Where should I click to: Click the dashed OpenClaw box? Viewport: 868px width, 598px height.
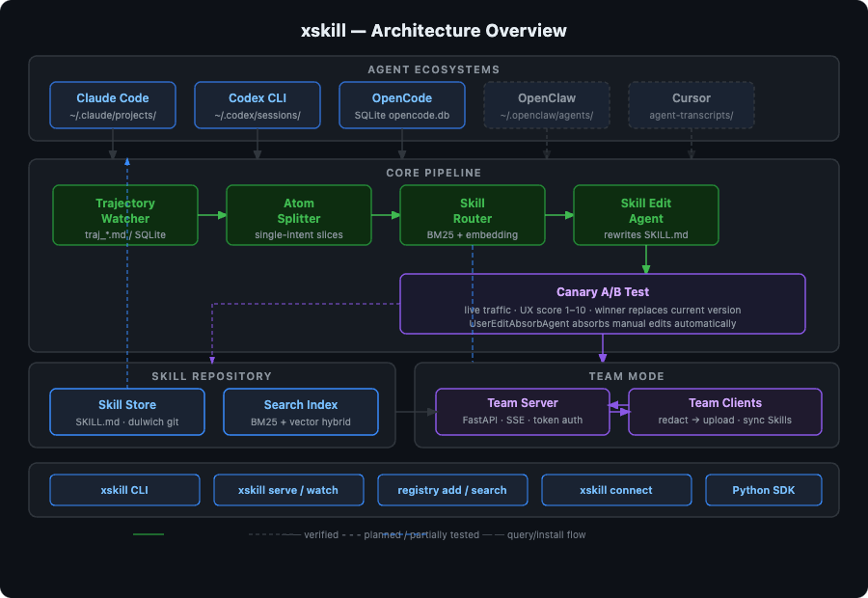547,105
